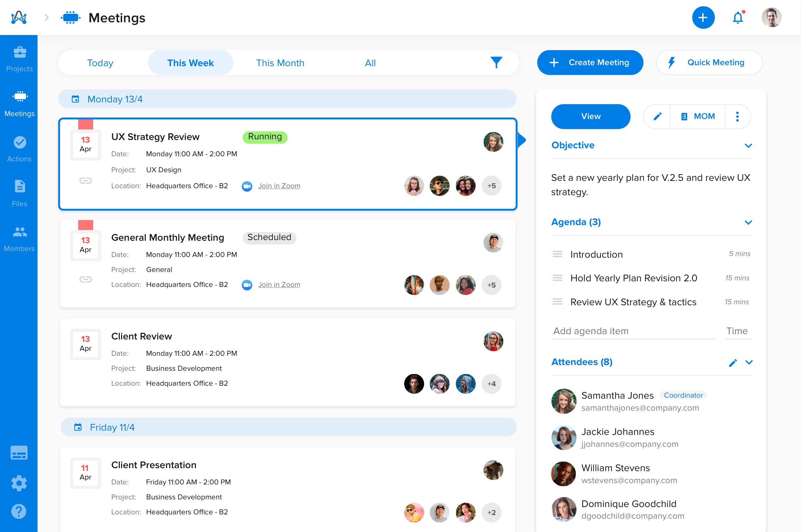Click Join in Zoom for General Monthly Meeting
801x532 pixels.
click(x=279, y=285)
